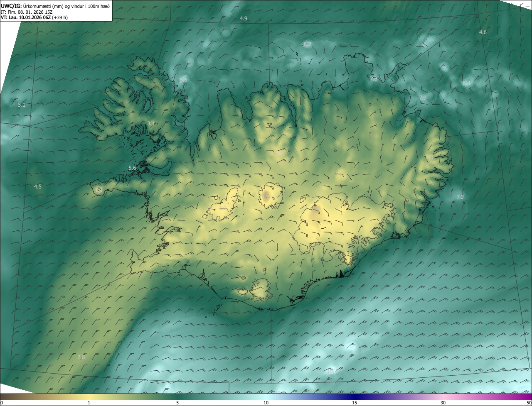This screenshot has width=532, height=406.
Task: Click the 5.1 value label
Action: coord(22,105)
